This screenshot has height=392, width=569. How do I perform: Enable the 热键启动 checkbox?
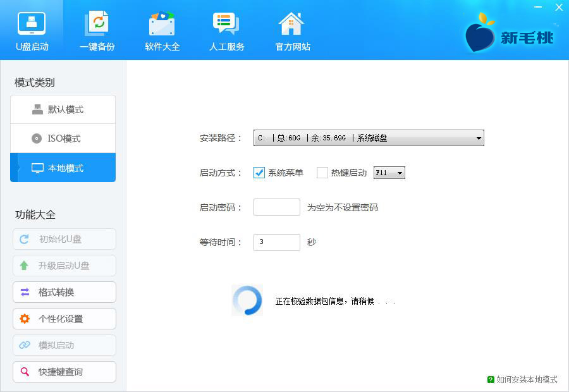(322, 173)
